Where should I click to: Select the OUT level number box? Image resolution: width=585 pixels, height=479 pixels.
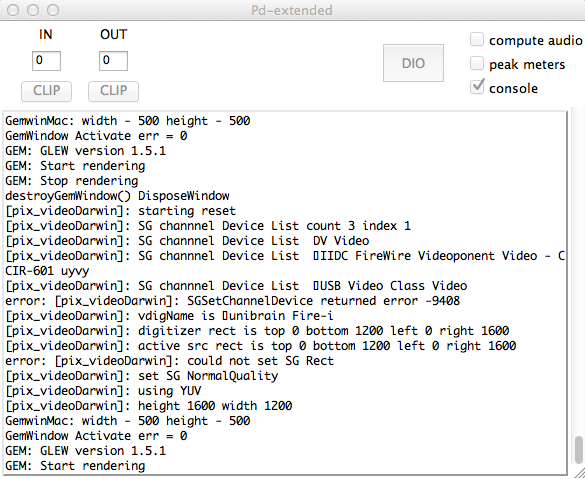(x=113, y=61)
